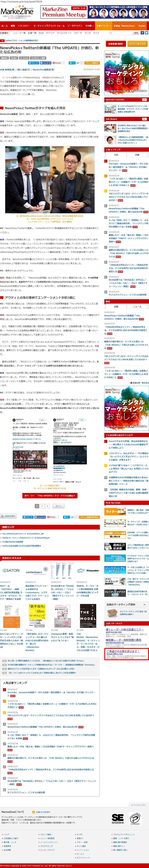Select the 月間 ranking tab
Image resolution: width=149 pixels, height=868 pixels.
[x=137, y=155]
